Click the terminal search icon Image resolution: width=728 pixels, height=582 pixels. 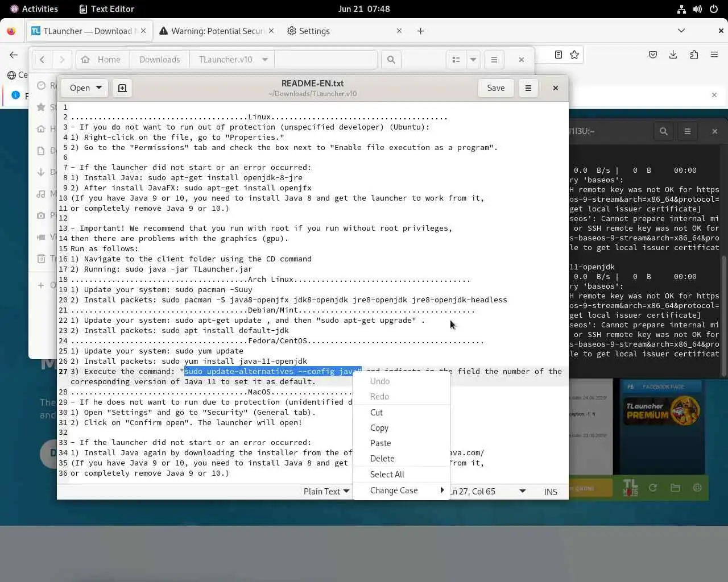click(663, 131)
